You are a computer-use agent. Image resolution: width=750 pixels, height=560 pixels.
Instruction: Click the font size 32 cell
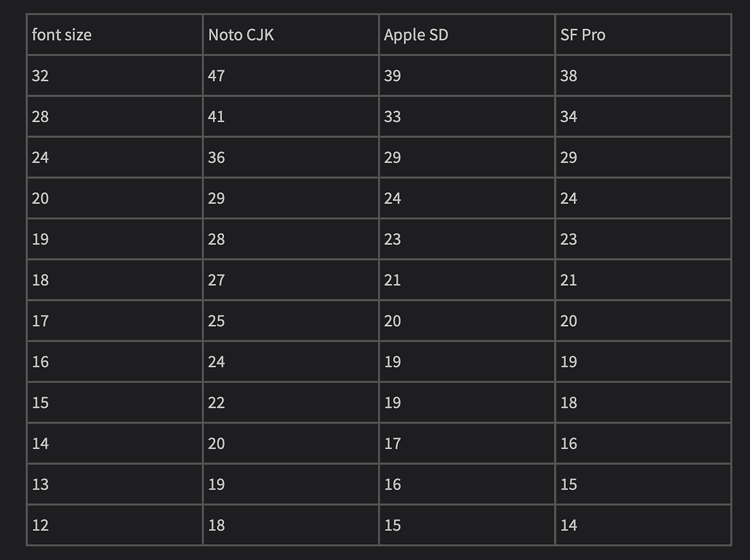point(115,76)
